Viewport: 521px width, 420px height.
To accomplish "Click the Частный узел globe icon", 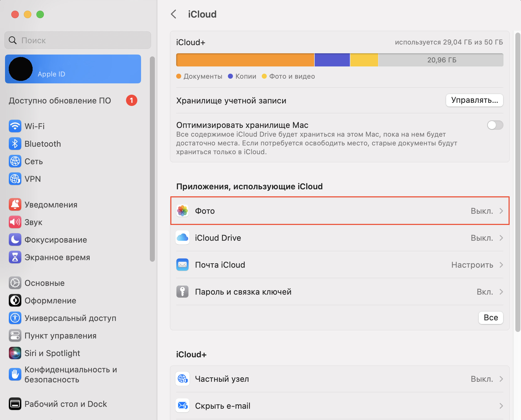I will coord(182,379).
